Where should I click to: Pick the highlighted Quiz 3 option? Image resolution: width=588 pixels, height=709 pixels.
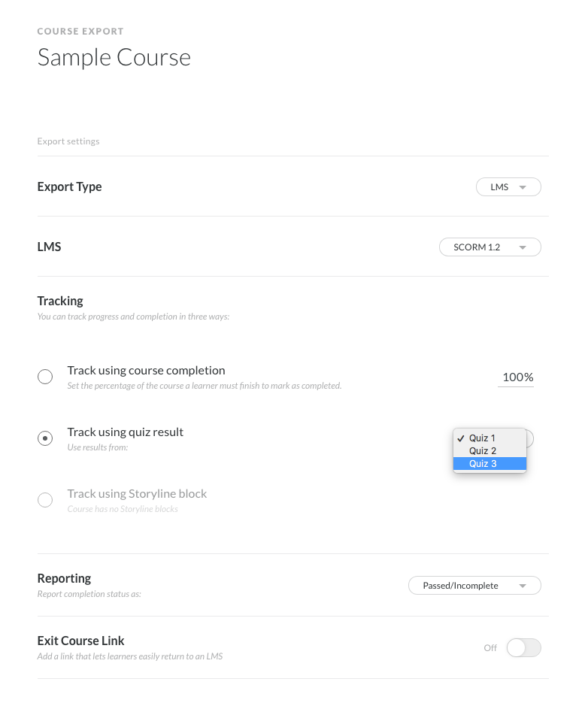click(483, 464)
